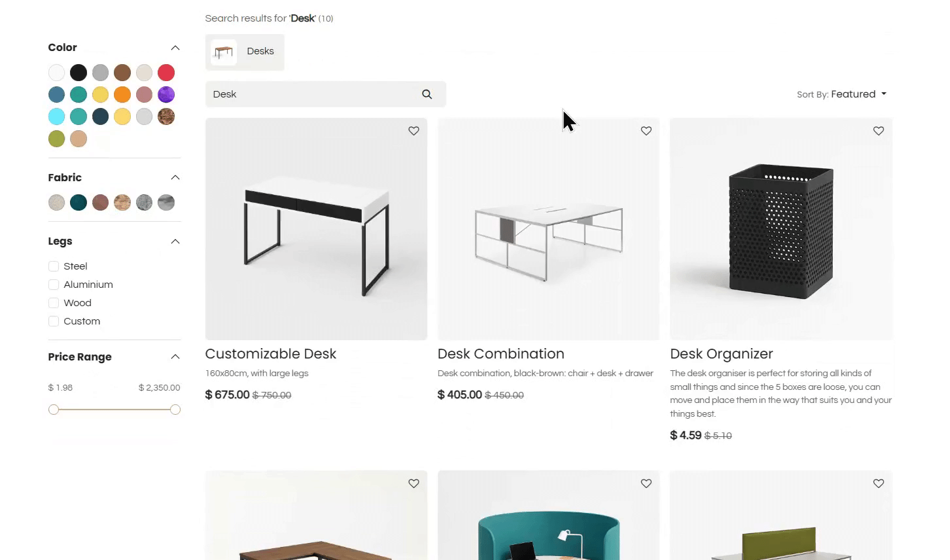Select the red color swatch
Viewport: 950px width, 560px height.
click(x=166, y=73)
